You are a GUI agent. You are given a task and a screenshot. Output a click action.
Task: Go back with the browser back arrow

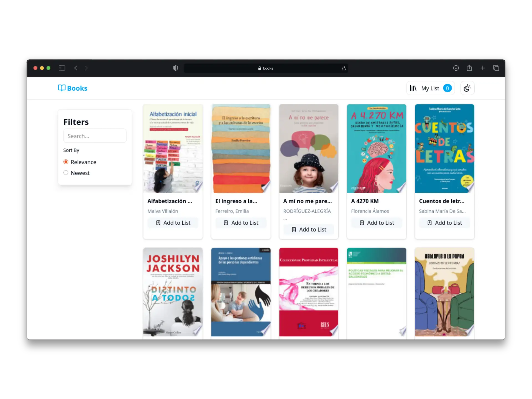tap(76, 68)
